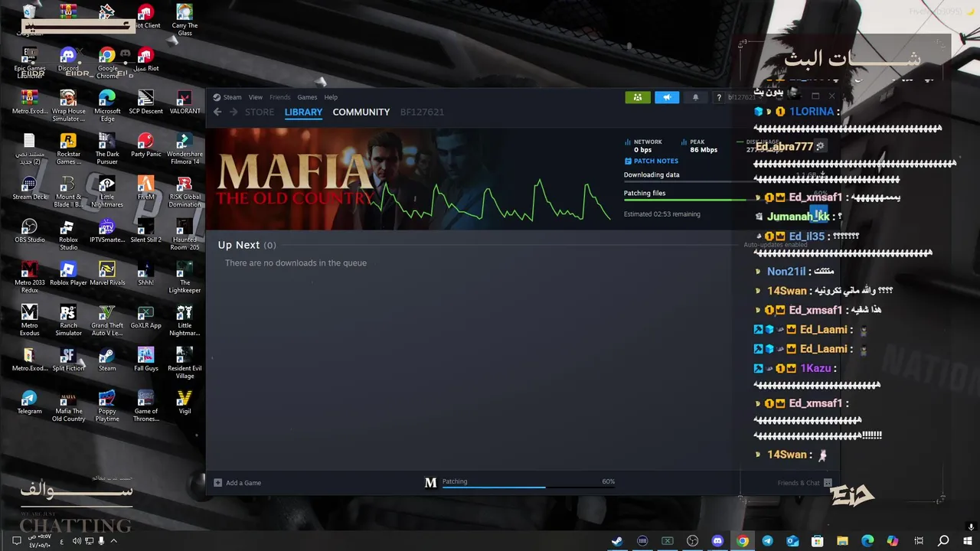Open Marvel Rivals desktop shortcut
This screenshot has height=551, width=980.
tap(107, 274)
